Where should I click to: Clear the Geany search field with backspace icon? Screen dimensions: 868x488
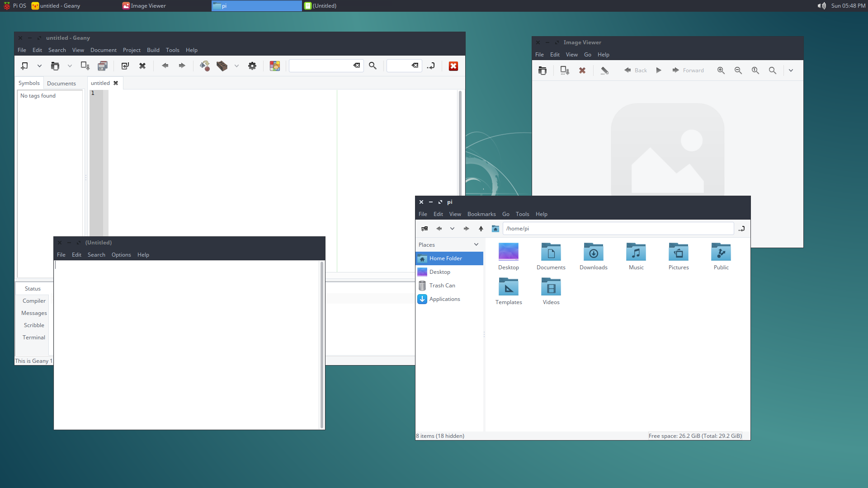click(x=357, y=66)
